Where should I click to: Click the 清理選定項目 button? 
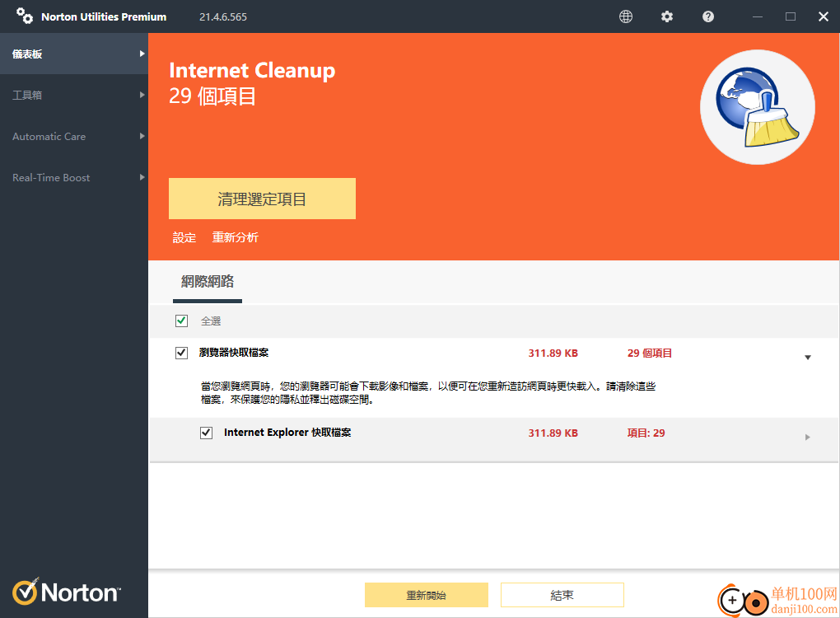point(262,199)
